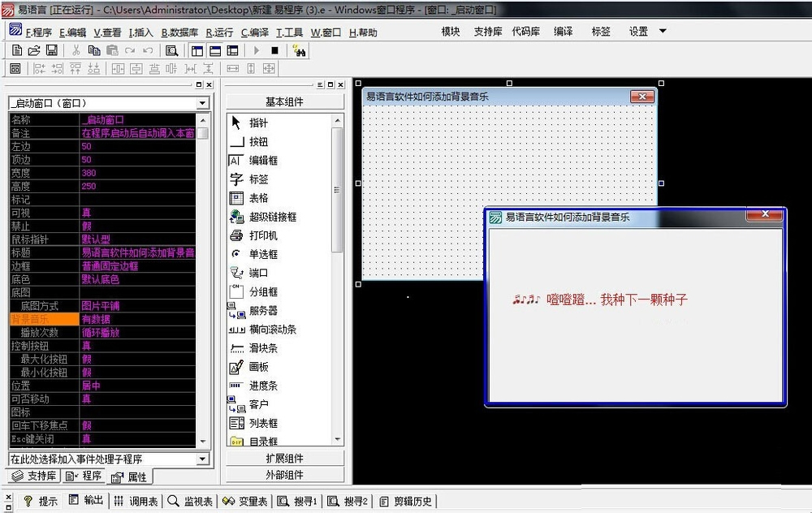The width and height of the screenshot is (812, 513).
Task: Click the Open file folder icon
Action: click(x=34, y=50)
